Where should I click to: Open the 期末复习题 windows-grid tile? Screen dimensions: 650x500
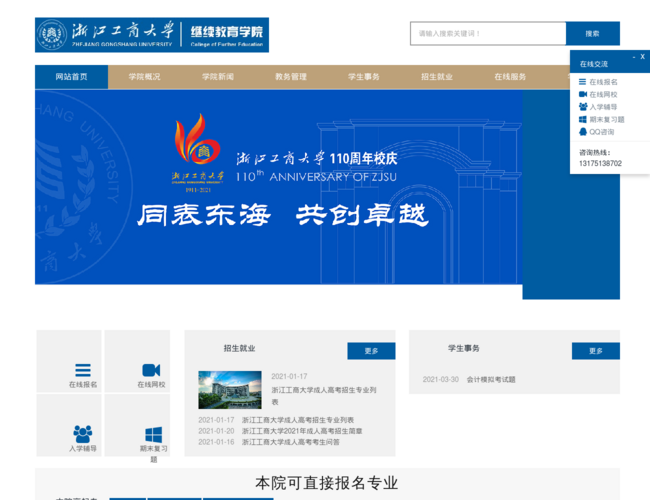pyautogui.click(x=137, y=425)
